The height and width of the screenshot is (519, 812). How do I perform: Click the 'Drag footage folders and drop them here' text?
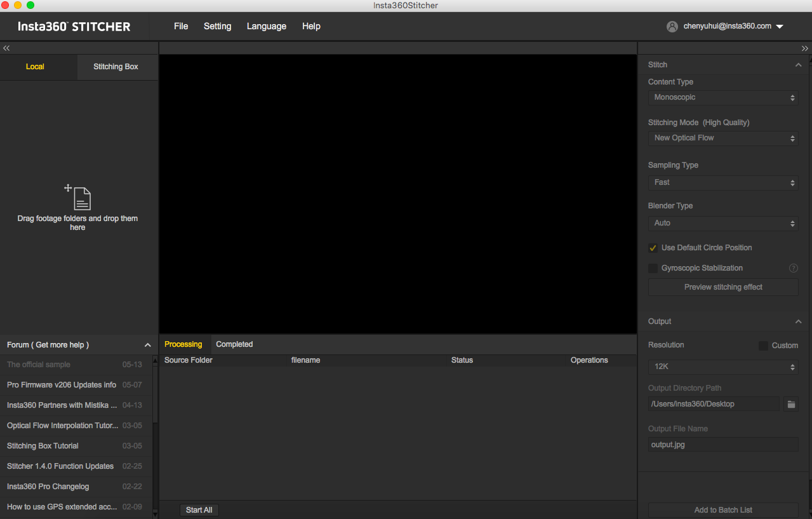(x=77, y=223)
